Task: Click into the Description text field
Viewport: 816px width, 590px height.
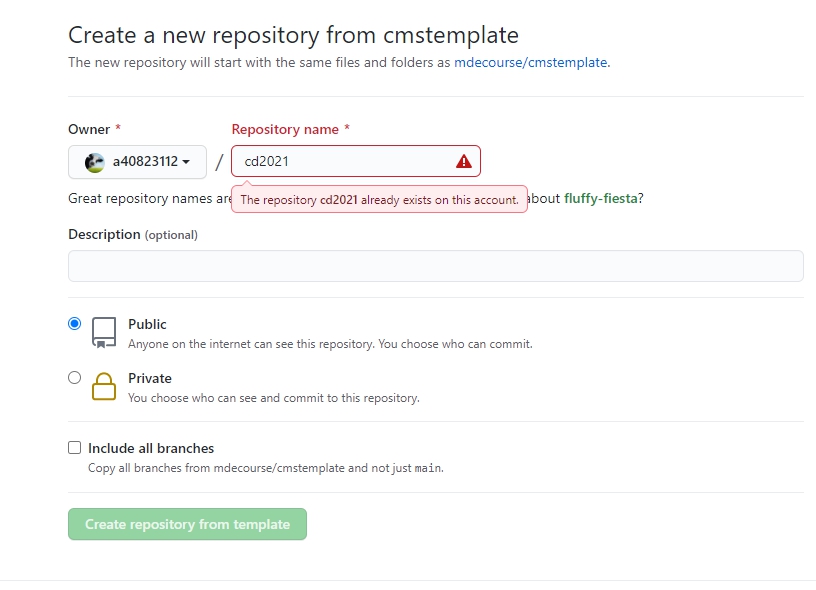Action: coord(436,266)
